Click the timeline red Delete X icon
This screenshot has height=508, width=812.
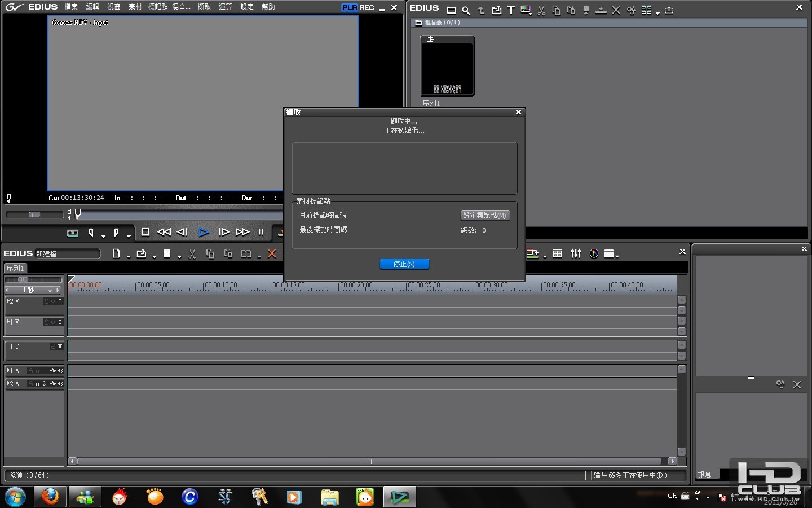271,254
